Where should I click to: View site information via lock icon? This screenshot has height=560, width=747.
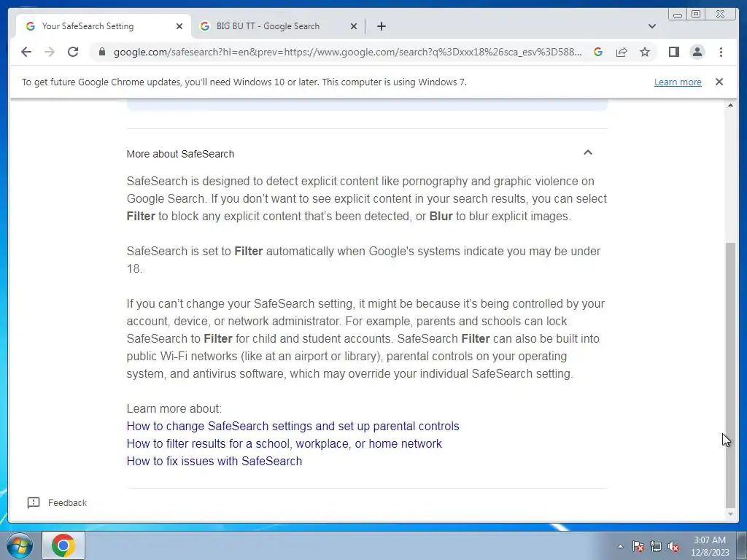point(102,52)
